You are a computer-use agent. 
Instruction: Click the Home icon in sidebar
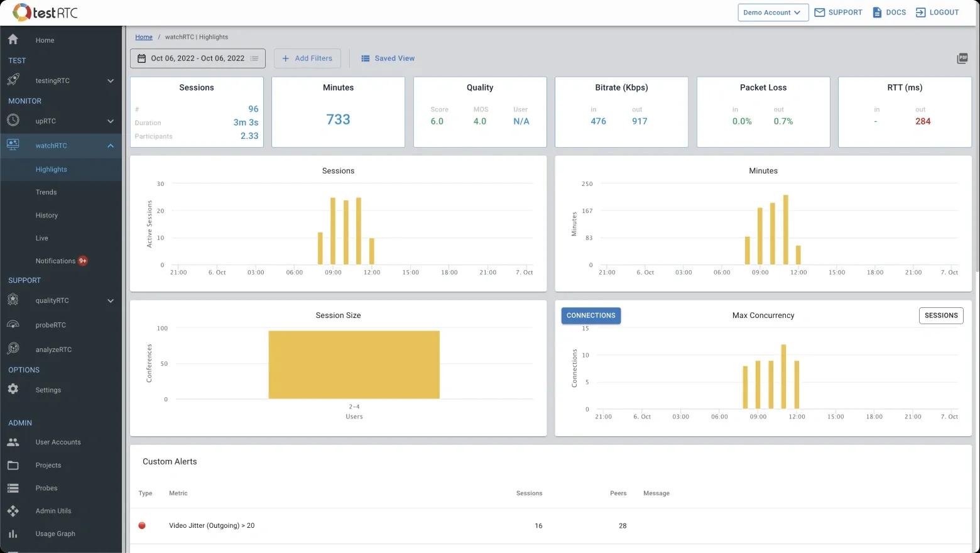(13, 40)
